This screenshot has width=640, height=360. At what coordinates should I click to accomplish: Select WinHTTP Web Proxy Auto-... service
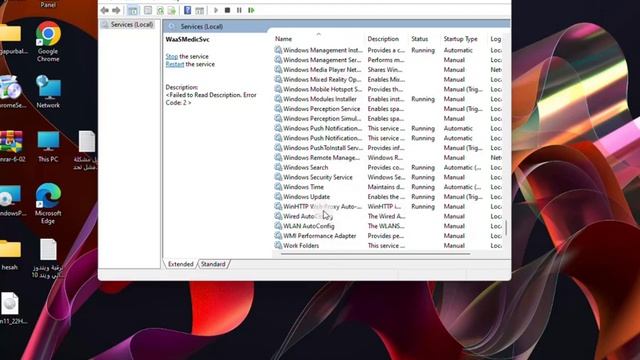387,207
